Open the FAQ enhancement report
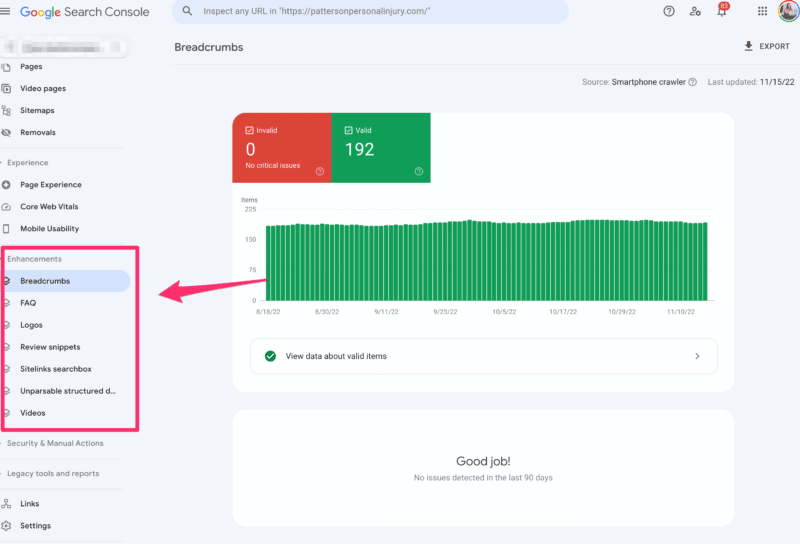Screen dimensions: 800x544 click(x=28, y=303)
